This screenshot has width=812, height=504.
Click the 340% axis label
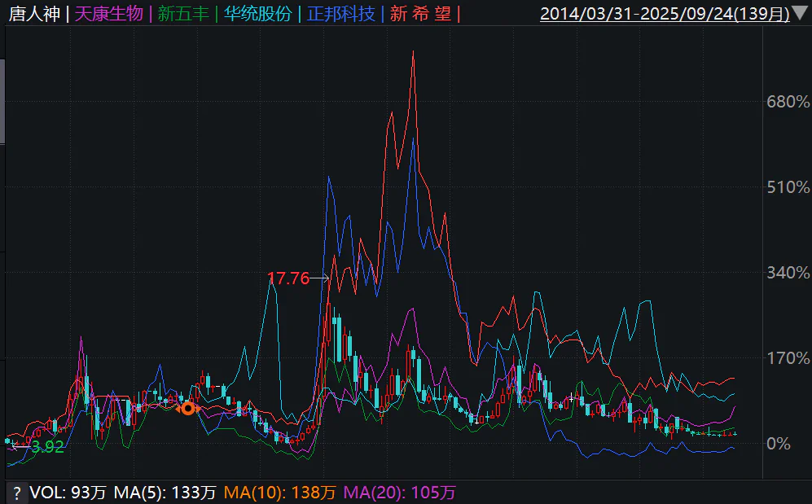(x=788, y=274)
